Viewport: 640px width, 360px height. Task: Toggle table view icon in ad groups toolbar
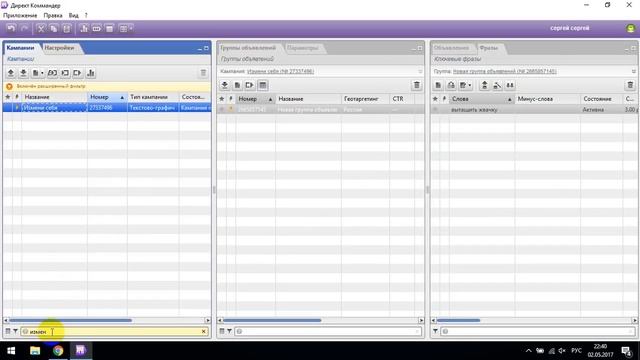pyautogui.click(x=263, y=85)
